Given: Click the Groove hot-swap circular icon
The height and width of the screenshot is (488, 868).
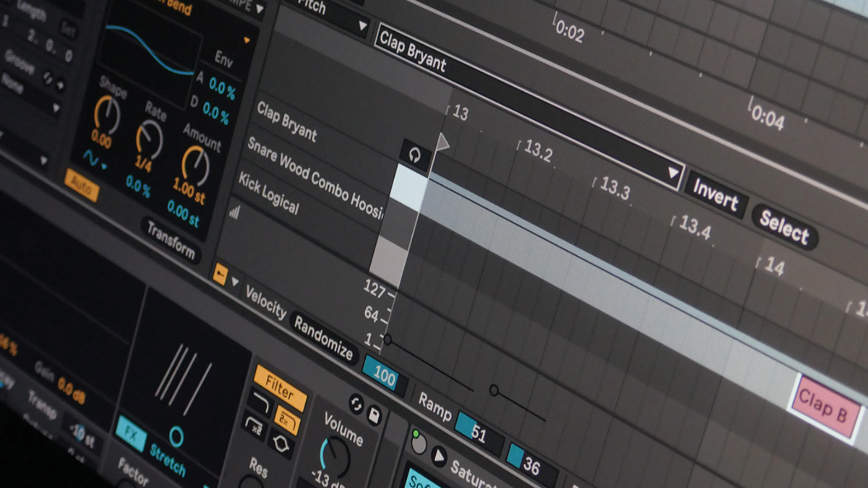Looking at the screenshot, I should tap(47, 78).
